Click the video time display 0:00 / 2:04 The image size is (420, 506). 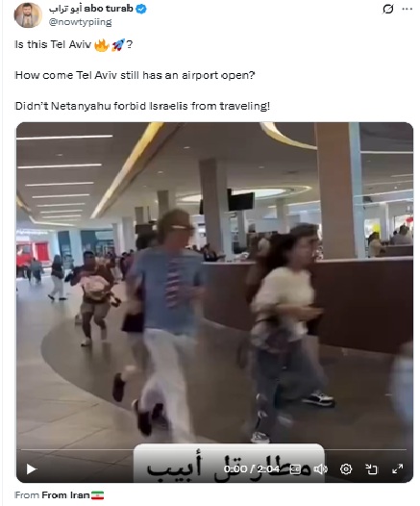(x=251, y=468)
